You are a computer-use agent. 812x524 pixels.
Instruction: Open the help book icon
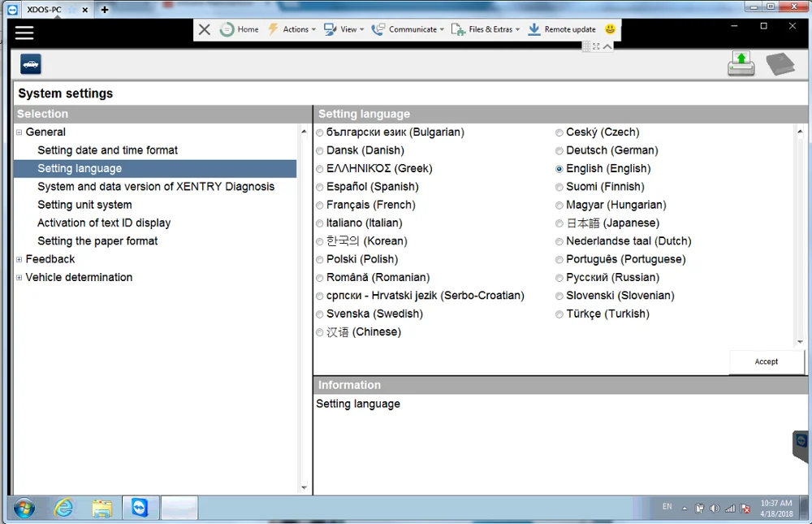(780, 64)
